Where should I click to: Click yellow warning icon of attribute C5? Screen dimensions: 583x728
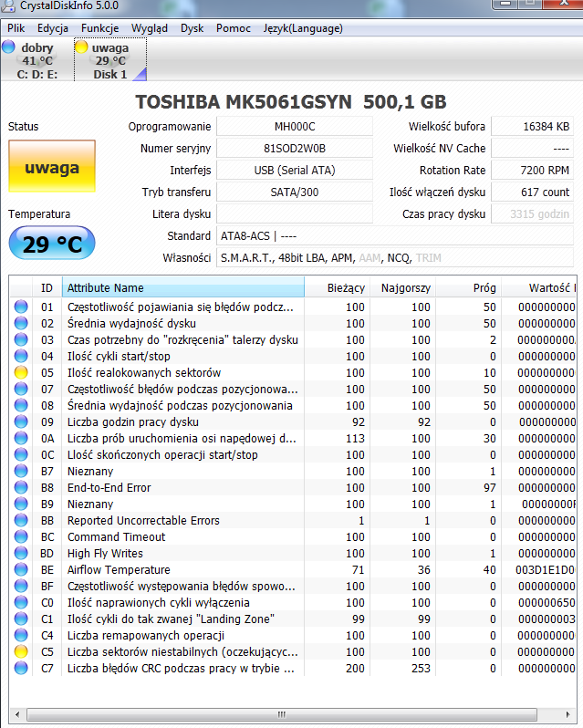point(21,651)
